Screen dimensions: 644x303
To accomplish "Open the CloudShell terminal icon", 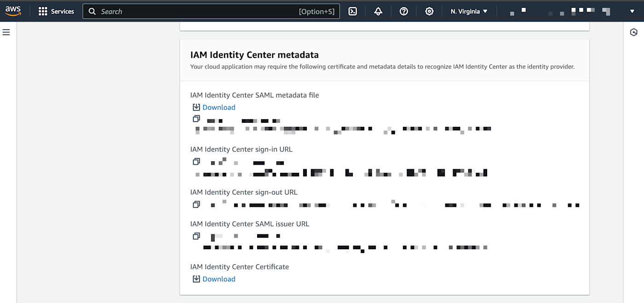I will point(352,11).
